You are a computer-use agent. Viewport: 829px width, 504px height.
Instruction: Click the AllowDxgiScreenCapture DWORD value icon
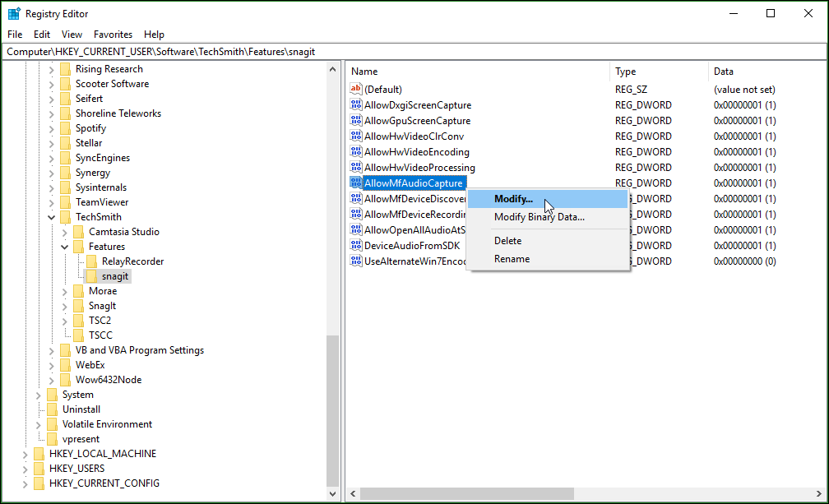356,105
